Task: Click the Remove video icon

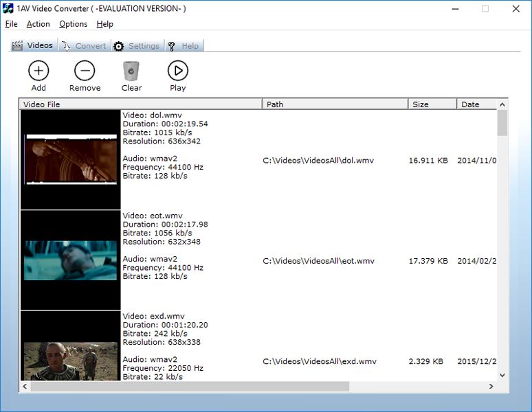Action: pos(85,71)
